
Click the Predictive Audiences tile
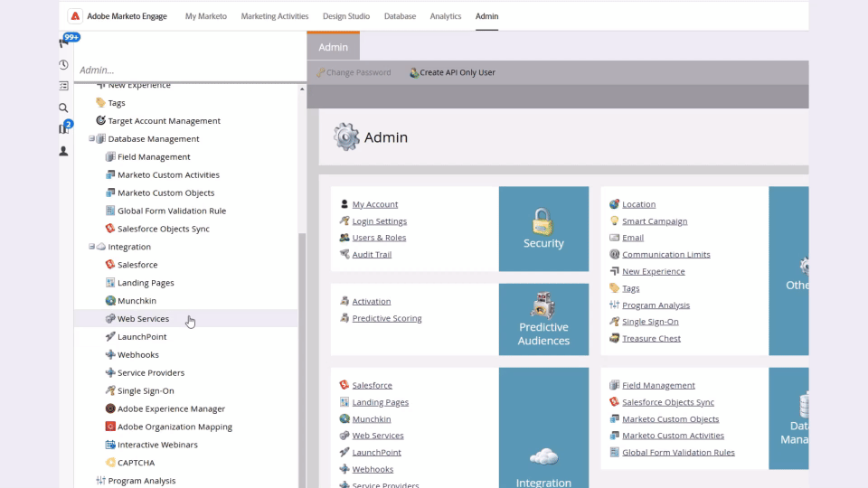tap(543, 319)
